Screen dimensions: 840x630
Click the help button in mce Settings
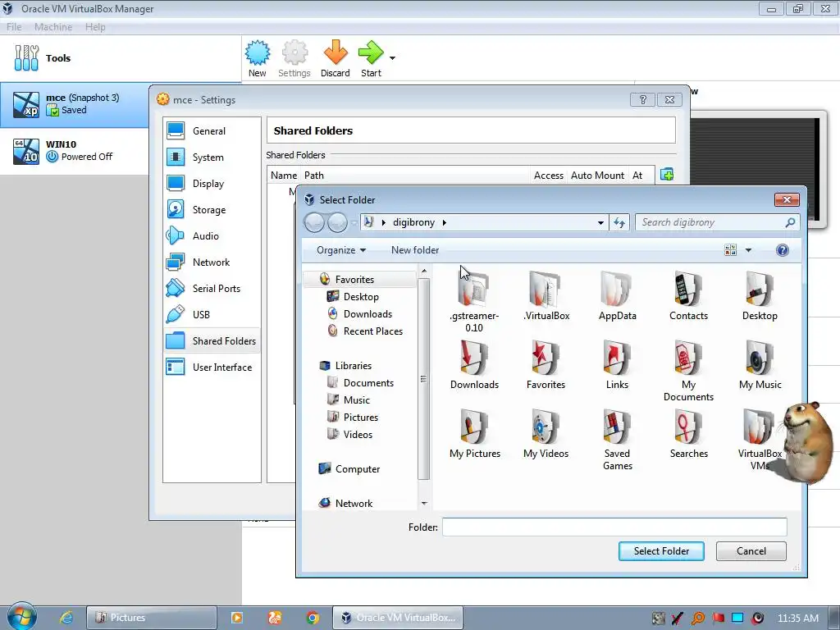point(643,99)
